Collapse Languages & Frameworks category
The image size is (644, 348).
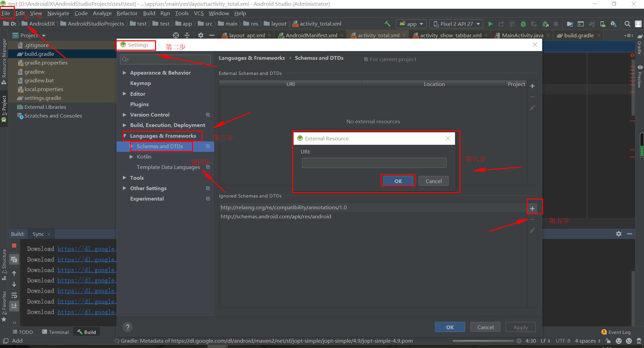[x=124, y=136]
